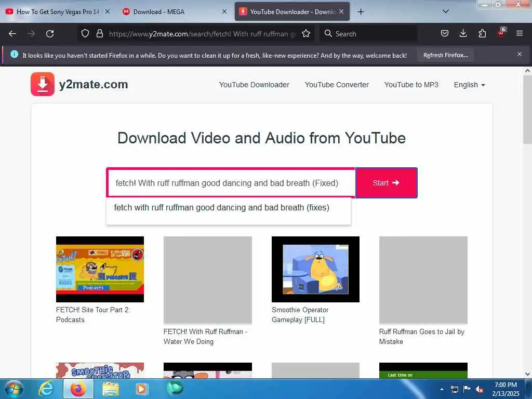Click the site security padlock icon
Image resolution: width=532 pixels, height=399 pixels.
99,34
